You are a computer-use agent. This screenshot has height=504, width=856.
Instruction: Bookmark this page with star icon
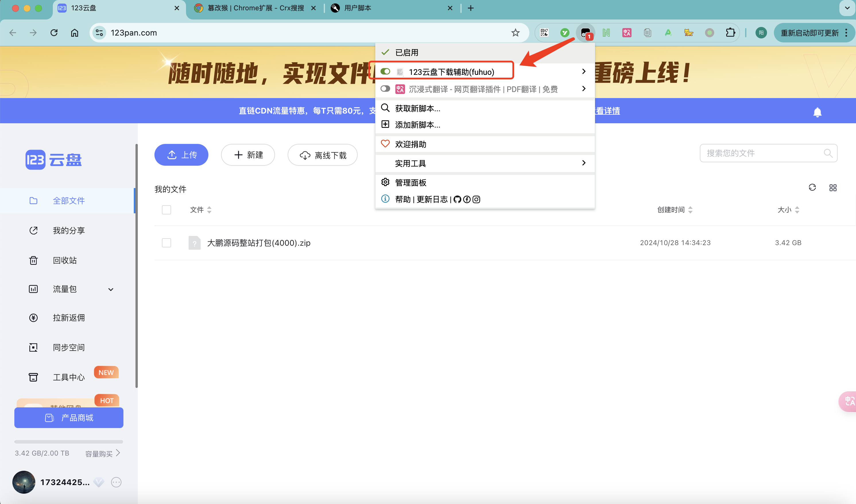(515, 33)
